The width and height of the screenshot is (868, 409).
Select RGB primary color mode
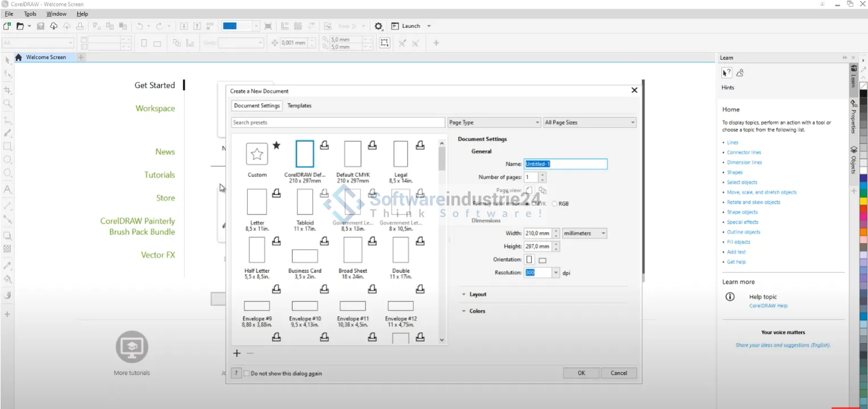(555, 204)
